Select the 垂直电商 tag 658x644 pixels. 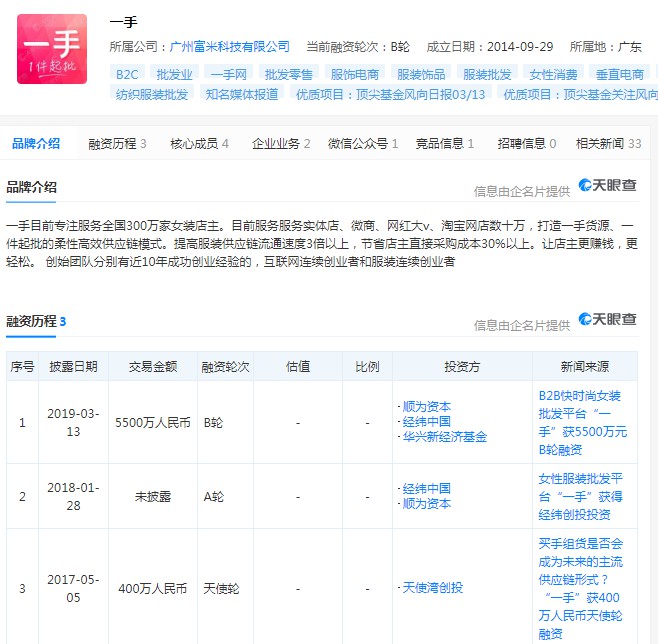point(619,74)
